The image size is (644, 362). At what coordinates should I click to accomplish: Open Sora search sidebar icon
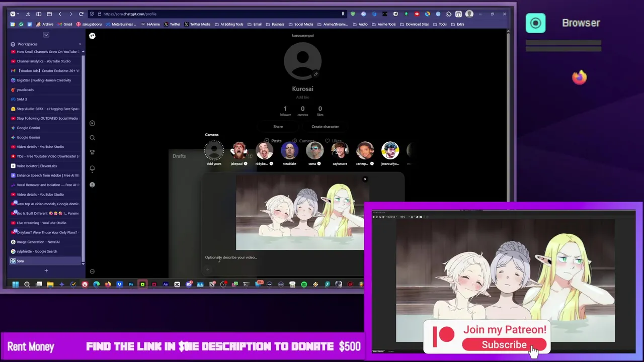(x=92, y=138)
